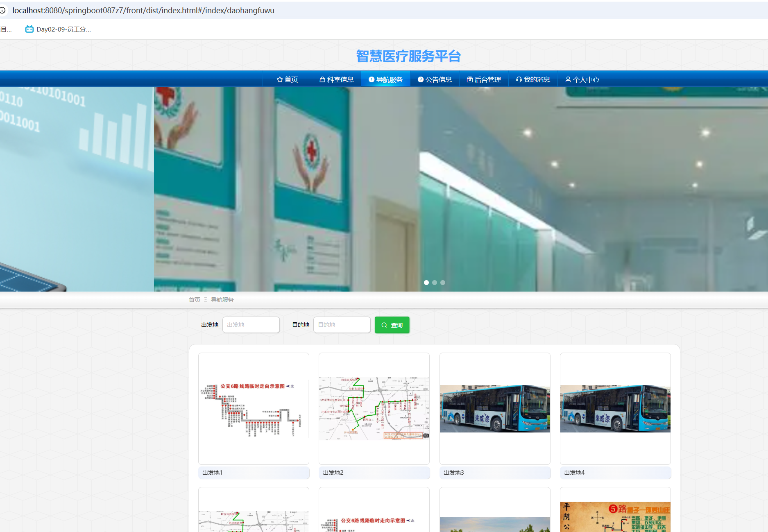Click the bag icon beside 科室信息
This screenshot has height=532, width=768.
322,79
